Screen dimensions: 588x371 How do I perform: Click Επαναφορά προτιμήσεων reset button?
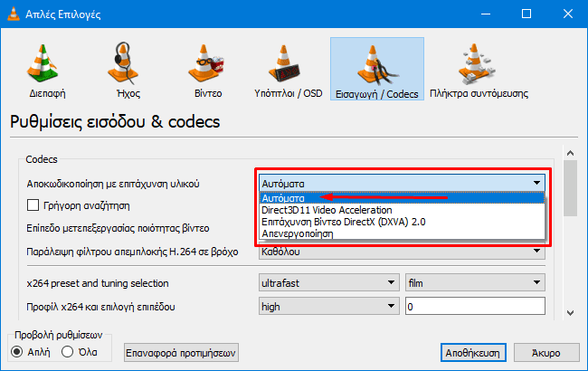(181, 353)
